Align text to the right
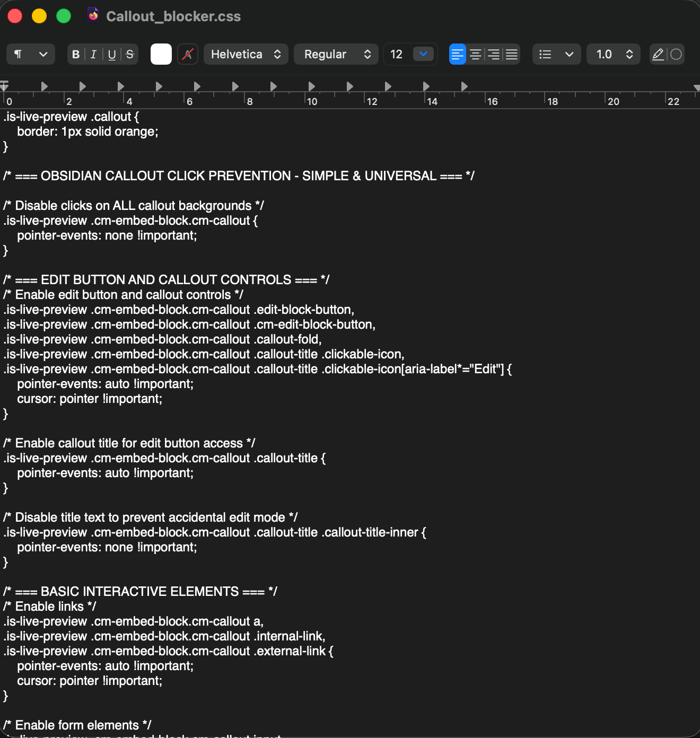This screenshot has width=700, height=738. tap(494, 54)
